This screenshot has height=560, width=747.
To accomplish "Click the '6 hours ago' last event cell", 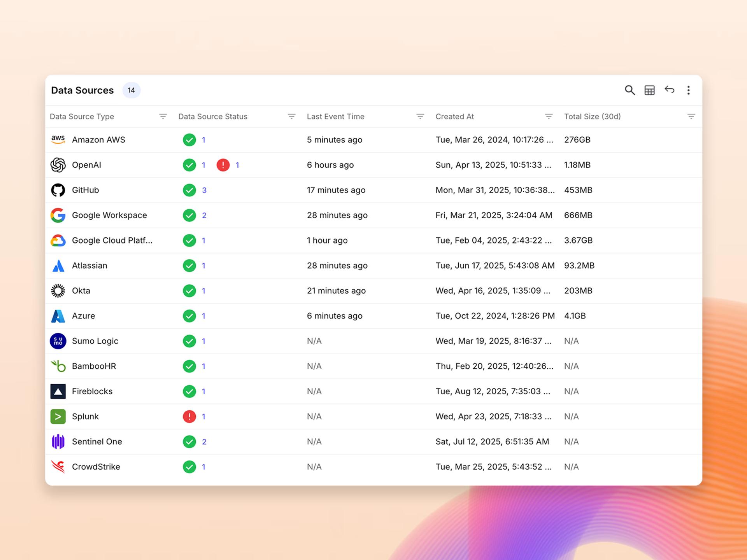I will coord(330,165).
